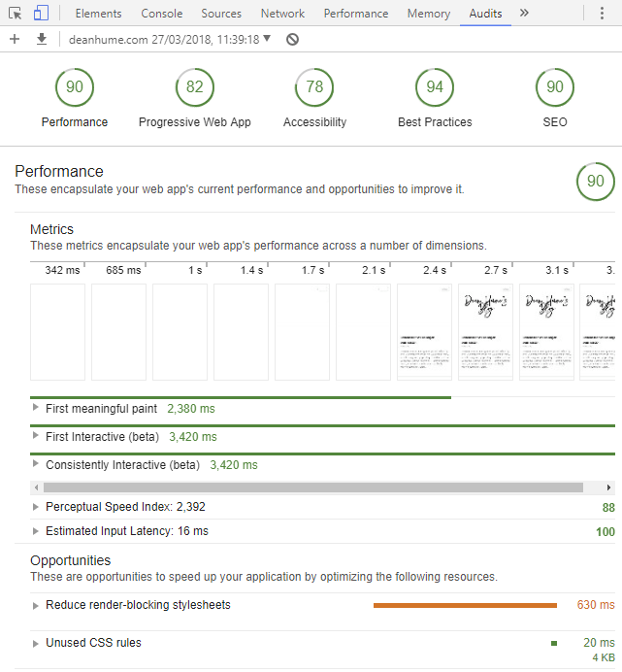Click the Performance section header score gauge
This screenshot has width=622, height=672.
pyautogui.click(x=596, y=182)
